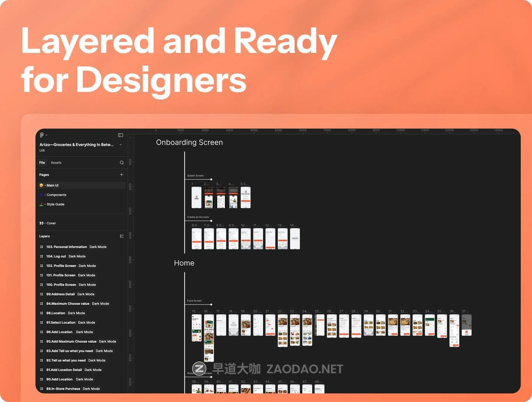
Task: Expand the Artzo file name dropdown chevron
Action: click(121, 145)
